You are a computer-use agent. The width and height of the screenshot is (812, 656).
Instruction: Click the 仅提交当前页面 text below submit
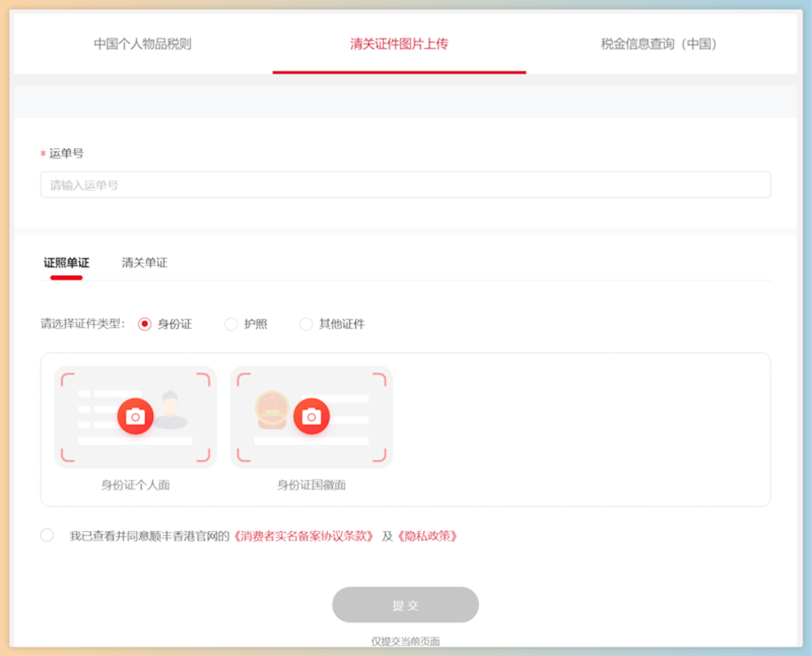click(x=405, y=640)
